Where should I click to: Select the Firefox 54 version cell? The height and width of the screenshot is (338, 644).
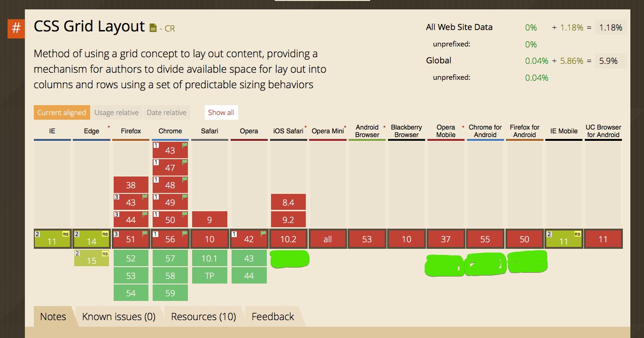tap(131, 293)
